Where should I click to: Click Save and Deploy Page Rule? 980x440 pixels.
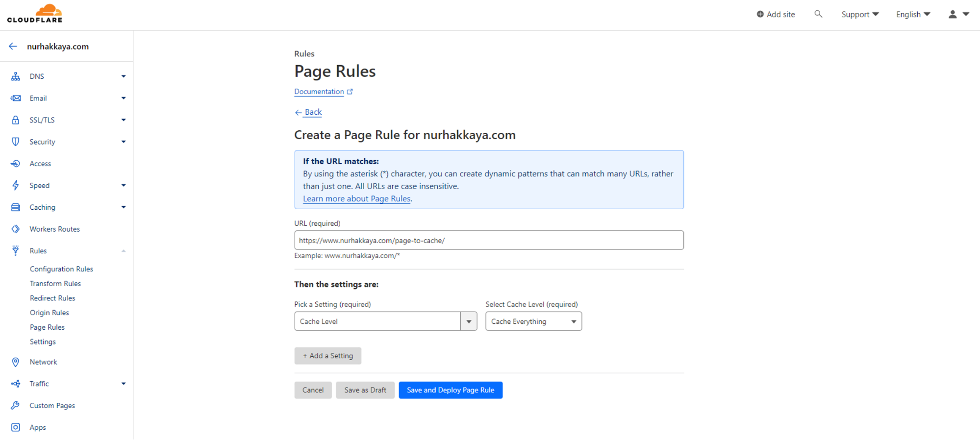451,390
